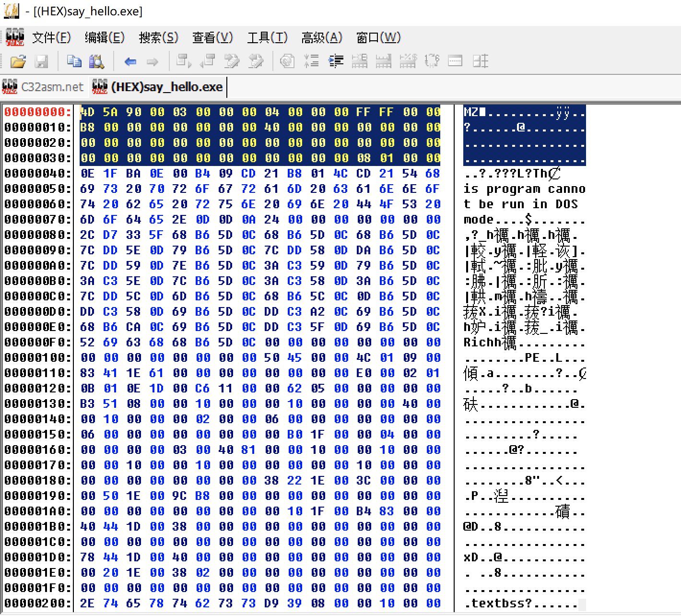Click the 0E byte starting row 00000040
This screenshot has height=616, width=681.
(87, 173)
